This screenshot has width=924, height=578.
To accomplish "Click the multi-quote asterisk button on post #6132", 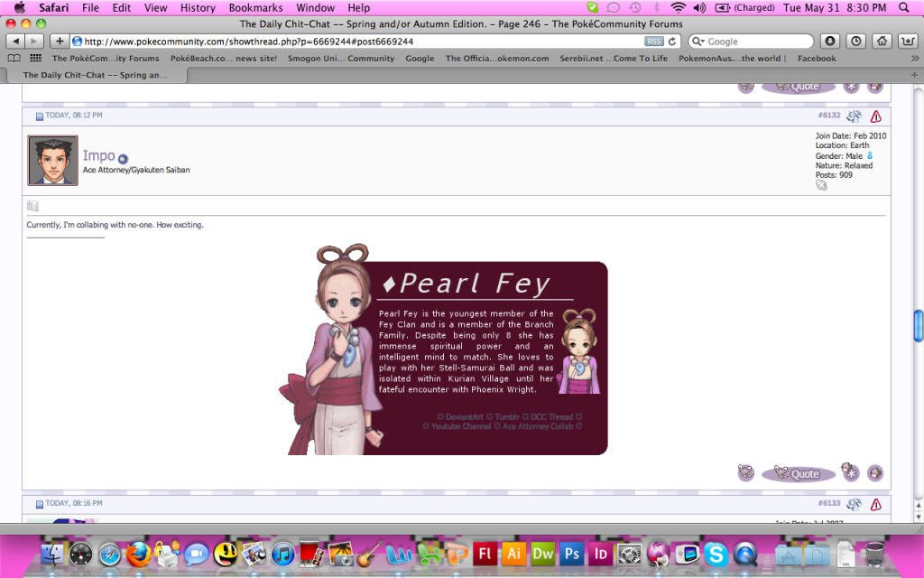I will (x=850, y=471).
